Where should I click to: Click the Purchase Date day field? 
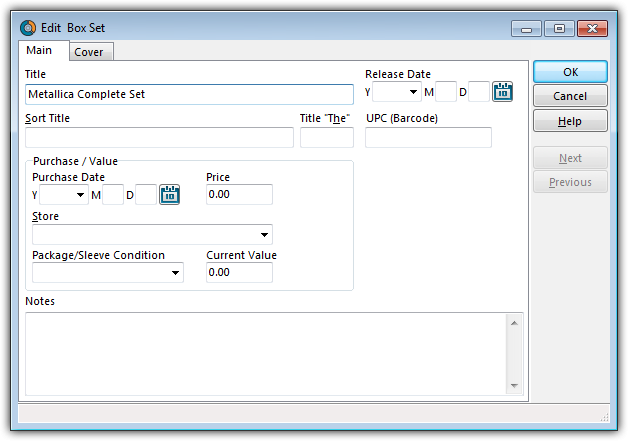pyautogui.click(x=146, y=195)
